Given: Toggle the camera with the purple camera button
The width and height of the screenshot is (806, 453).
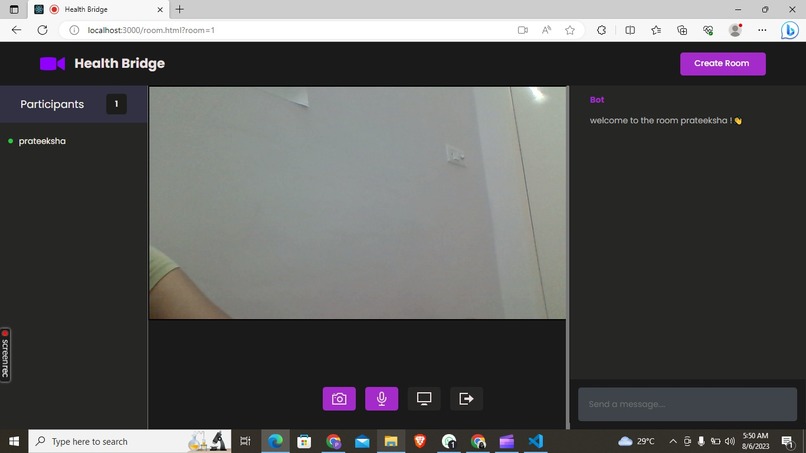Looking at the screenshot, I should point(339,398).
